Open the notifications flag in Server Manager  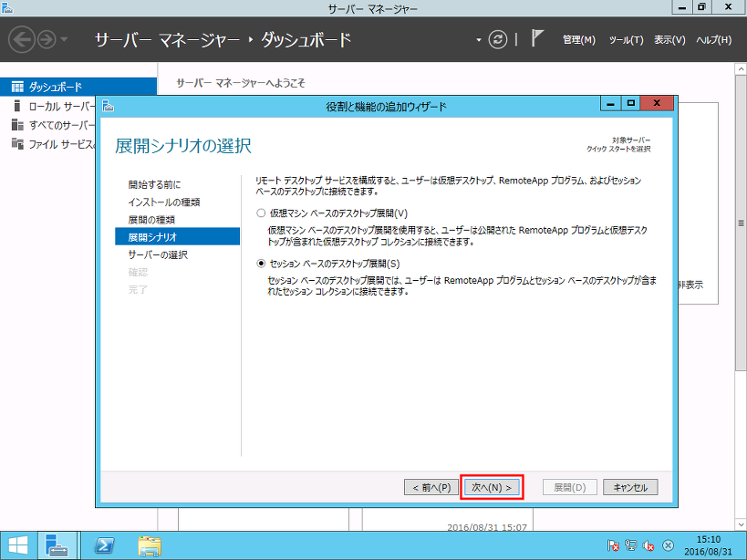pos(535,38)
